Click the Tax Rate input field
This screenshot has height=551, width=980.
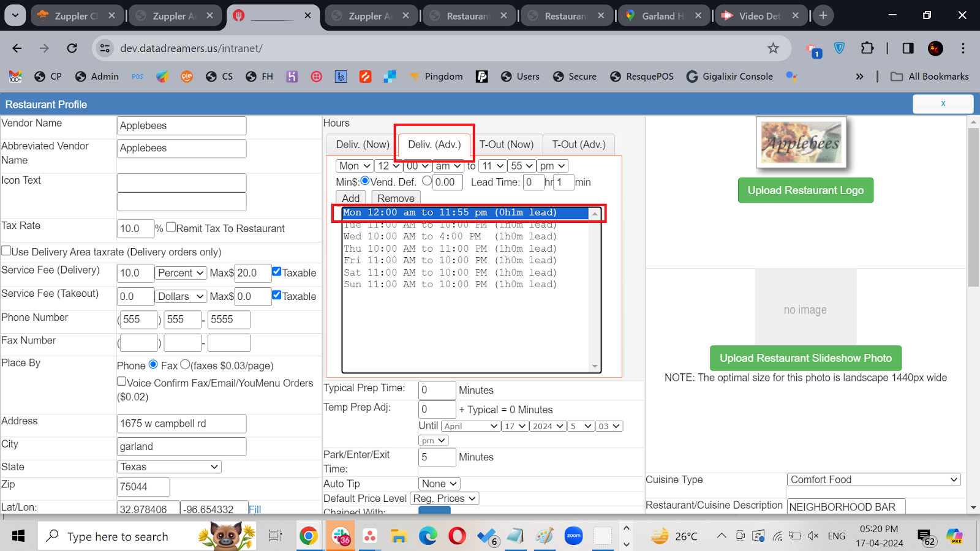pos(135,228)
